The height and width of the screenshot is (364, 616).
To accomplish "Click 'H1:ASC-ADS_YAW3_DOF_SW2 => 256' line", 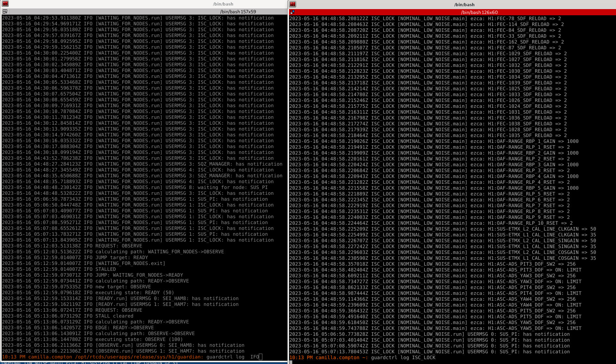I will [x=433, y=276].
